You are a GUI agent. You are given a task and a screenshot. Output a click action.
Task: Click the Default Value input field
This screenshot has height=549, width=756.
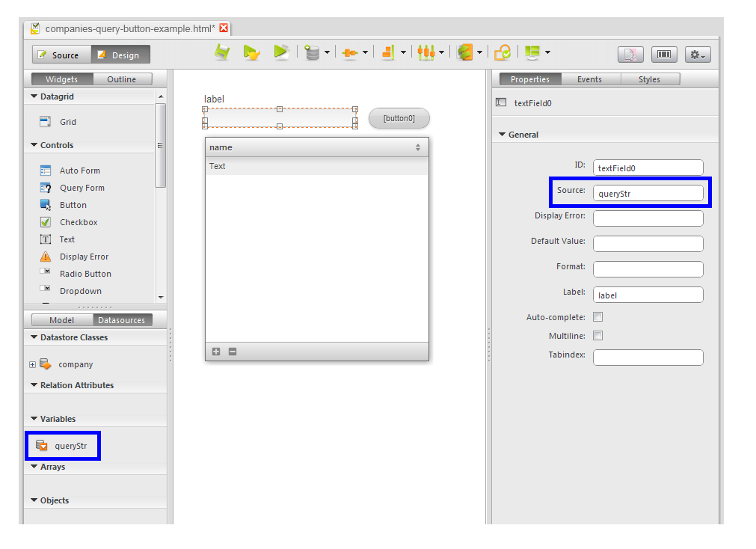(648, 244)
